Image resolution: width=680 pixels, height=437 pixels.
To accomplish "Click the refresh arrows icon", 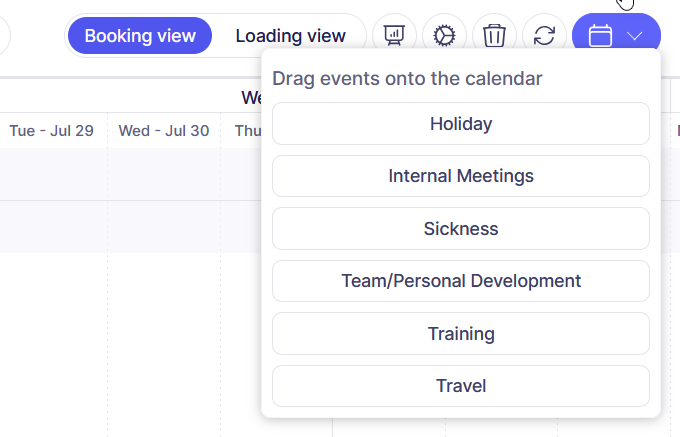I will [x=544, y=36].
